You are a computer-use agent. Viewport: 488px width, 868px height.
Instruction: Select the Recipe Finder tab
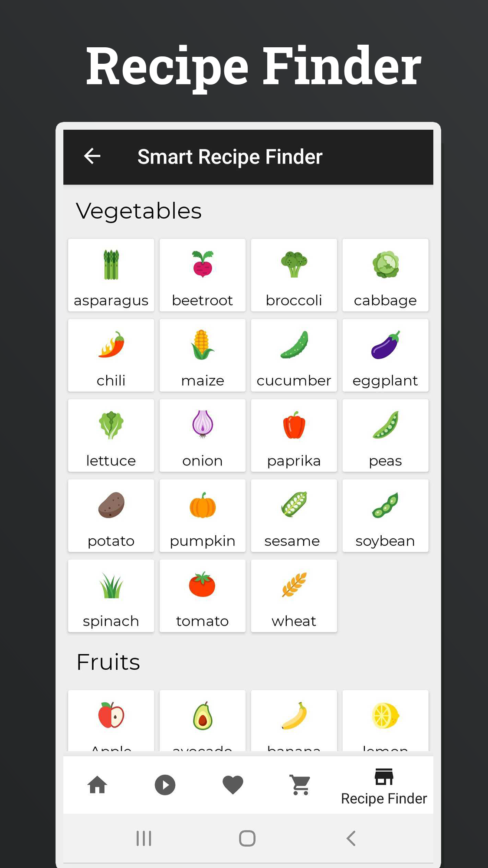pyautogui.click(x=384, y=786)
